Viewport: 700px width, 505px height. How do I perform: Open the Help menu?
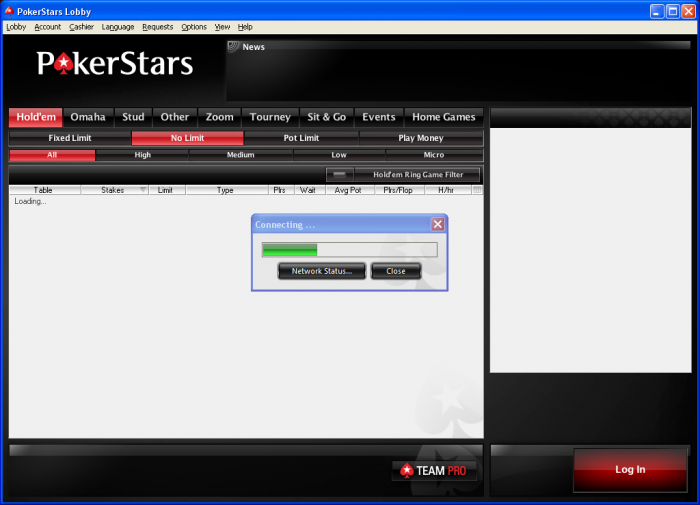pyautogui.click(x=245, y=27)
